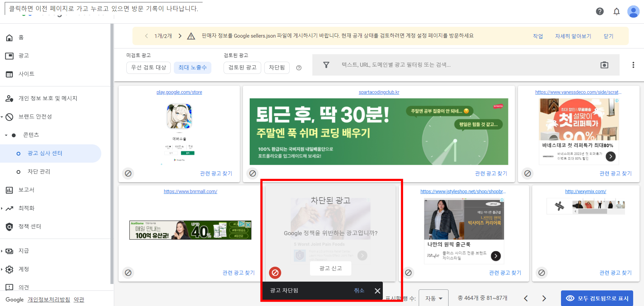Open the three-dot more options menu
The height and width of the screenshot is (306, 644).
point(633,65)
